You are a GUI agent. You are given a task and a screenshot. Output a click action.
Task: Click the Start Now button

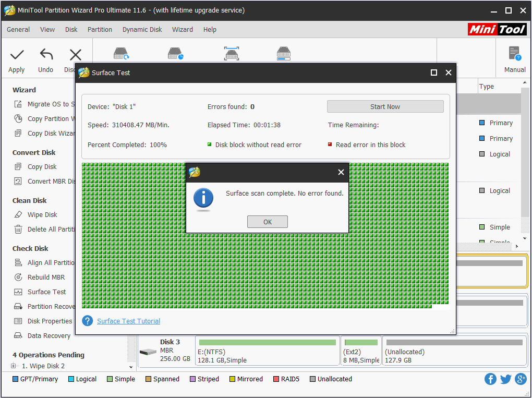[x=385, y=106]
